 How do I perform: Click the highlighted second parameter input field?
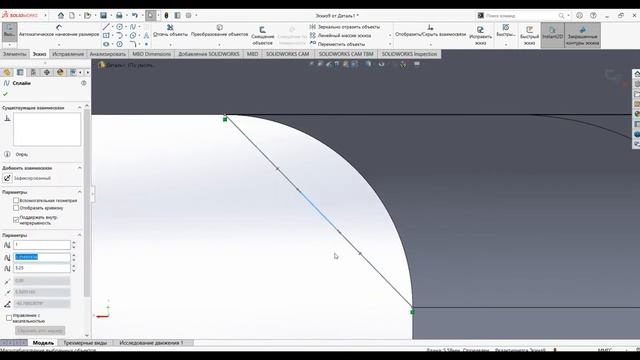[42, 257]
